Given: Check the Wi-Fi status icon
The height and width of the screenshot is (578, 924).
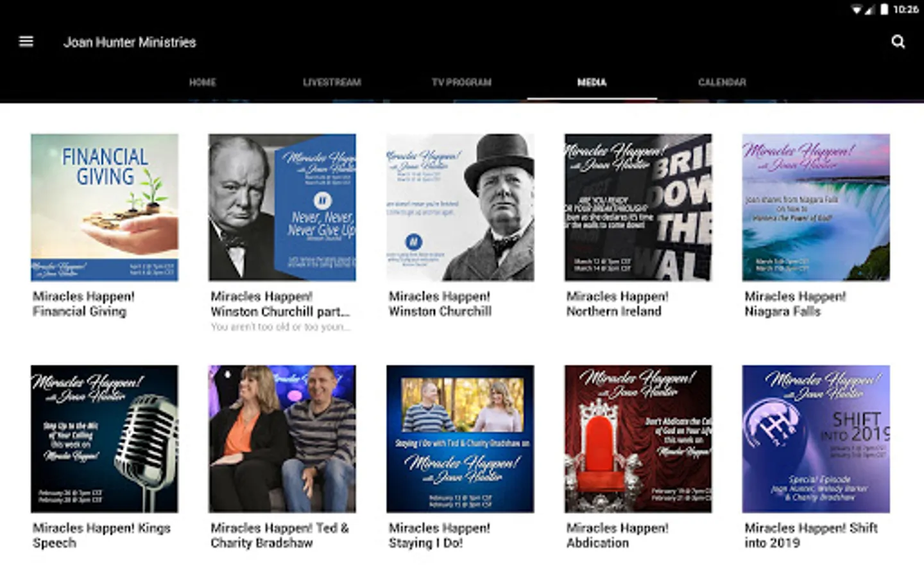Looking at the screenshot, I should point(857,9).
